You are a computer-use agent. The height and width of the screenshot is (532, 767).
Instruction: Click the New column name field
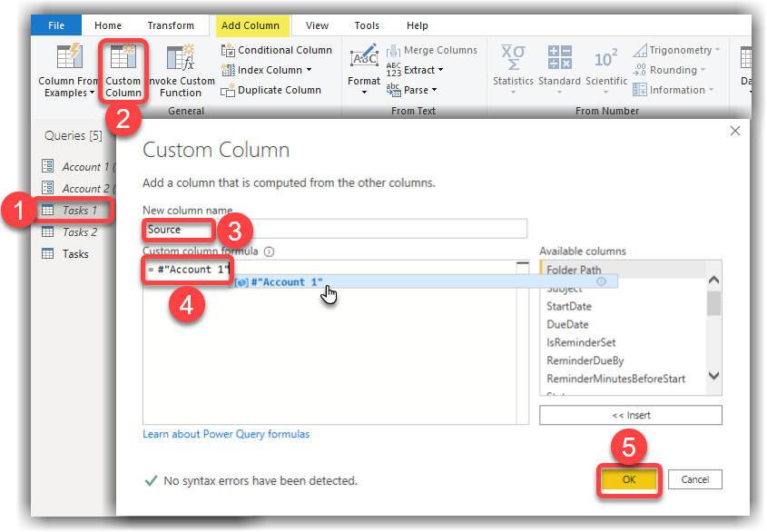pos(335,229)
